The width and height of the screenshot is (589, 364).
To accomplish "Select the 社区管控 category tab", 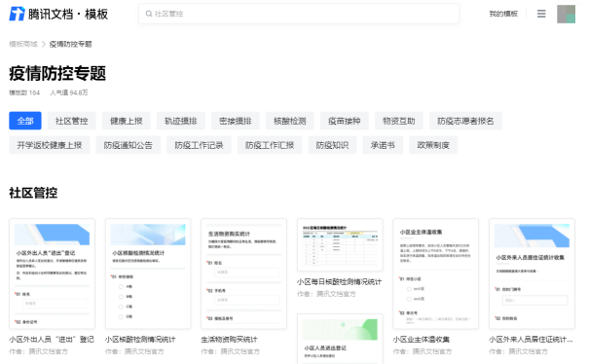I will coord(71,121).
